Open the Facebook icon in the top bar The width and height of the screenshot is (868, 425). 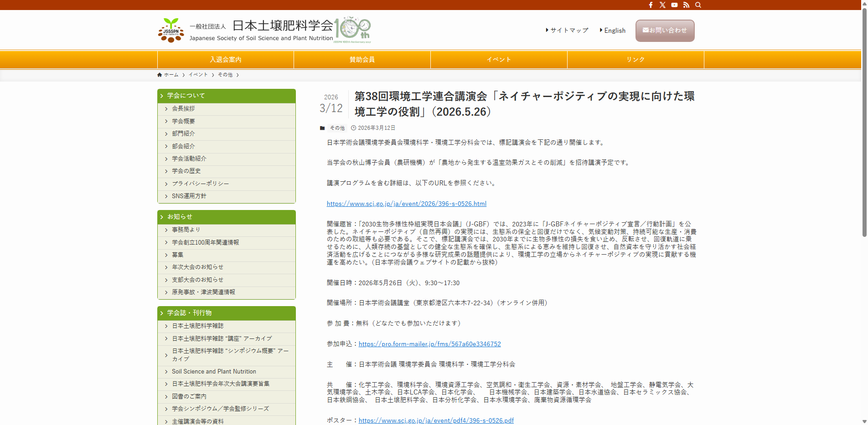pyautogui.click(x=651, y=5)
